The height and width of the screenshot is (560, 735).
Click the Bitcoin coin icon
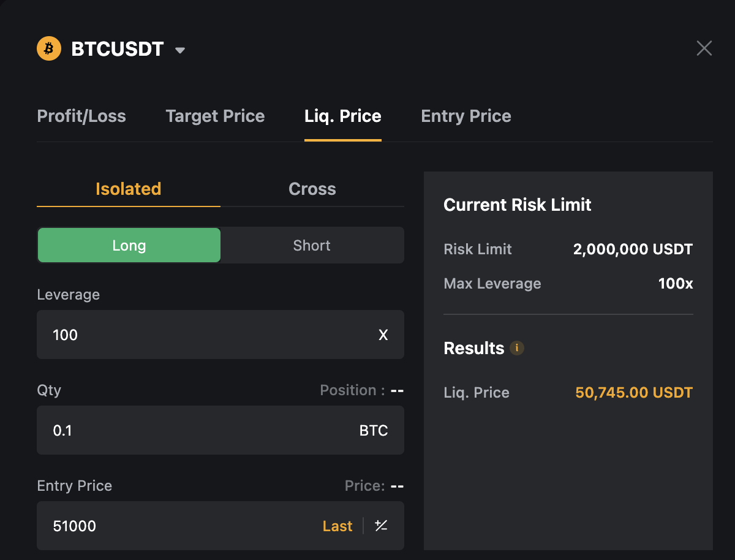pos(49,48)
